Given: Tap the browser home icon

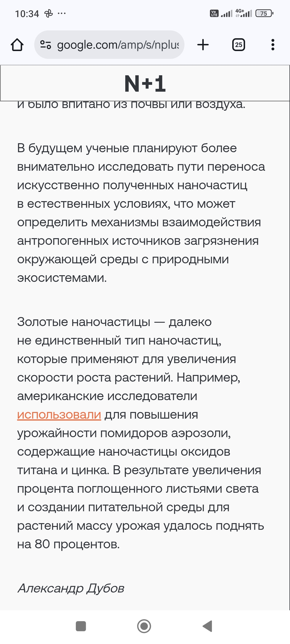Looking at the screenshot, I should pos(17,45).
